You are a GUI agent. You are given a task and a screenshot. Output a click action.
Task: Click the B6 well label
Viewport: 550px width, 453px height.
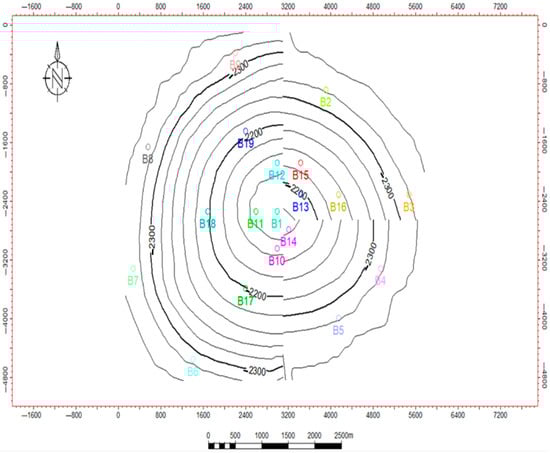(193, 371)
